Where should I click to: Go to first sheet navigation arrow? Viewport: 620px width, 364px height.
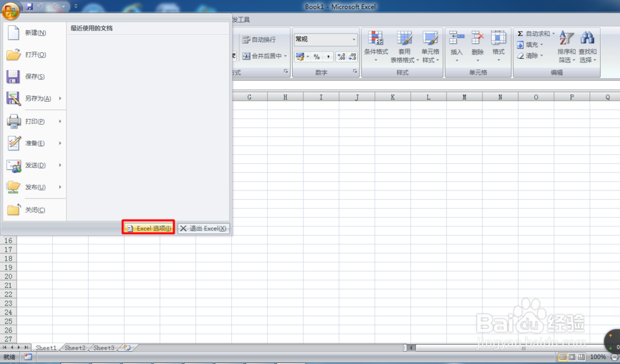click(5, 347)
